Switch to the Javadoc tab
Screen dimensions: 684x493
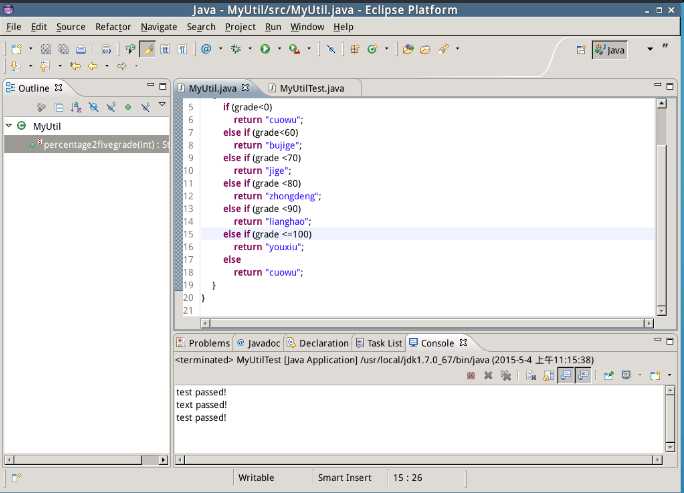click(259, 343)
